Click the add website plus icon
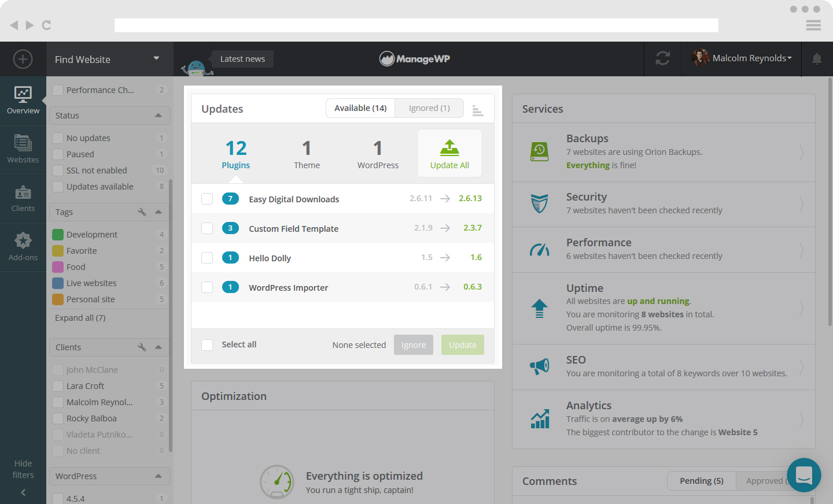Viewport: 833px width, 504px height. 23,59
